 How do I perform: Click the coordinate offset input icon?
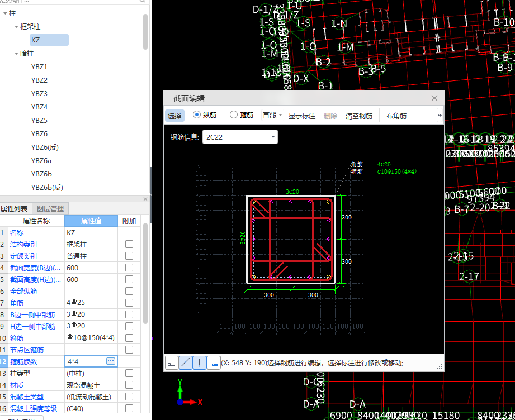pos(214,362)
